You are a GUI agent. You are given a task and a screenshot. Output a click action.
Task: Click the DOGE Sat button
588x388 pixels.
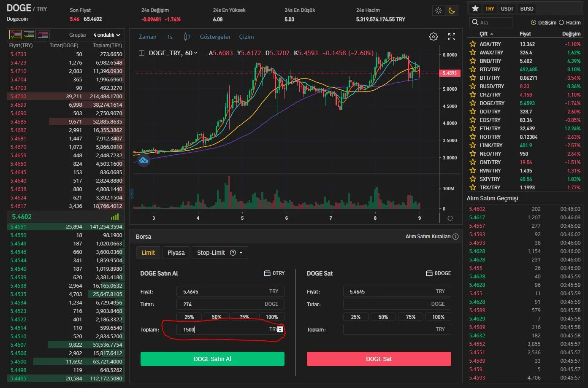point(379,359)
